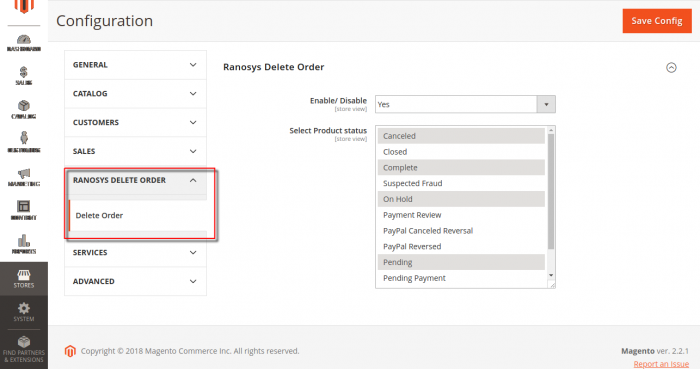Click the status list scroll-down arrow

551,275
